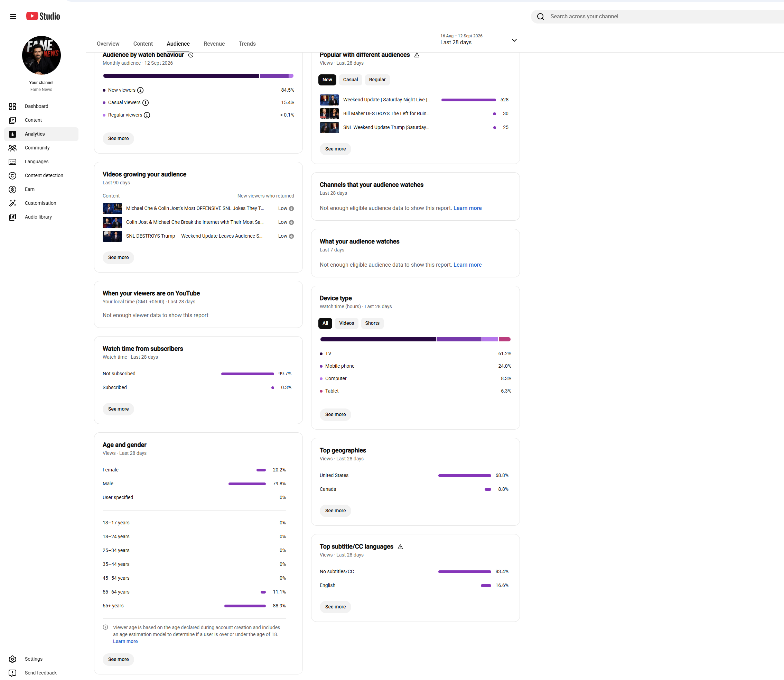Select the All device type chip
Viewport: 784px width, 680px height.
pos(325,323)
